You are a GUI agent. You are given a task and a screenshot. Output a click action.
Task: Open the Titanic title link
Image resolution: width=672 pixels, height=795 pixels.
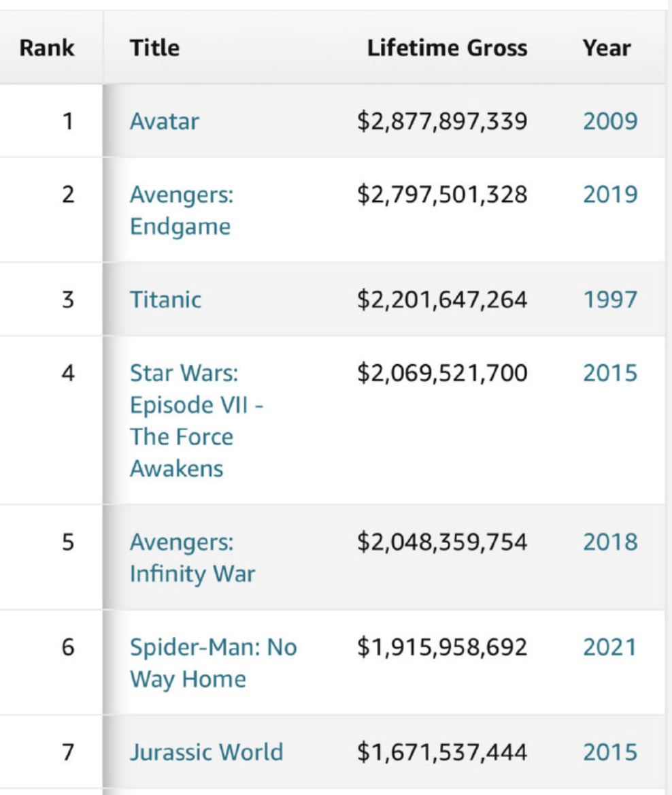point(165,299)
